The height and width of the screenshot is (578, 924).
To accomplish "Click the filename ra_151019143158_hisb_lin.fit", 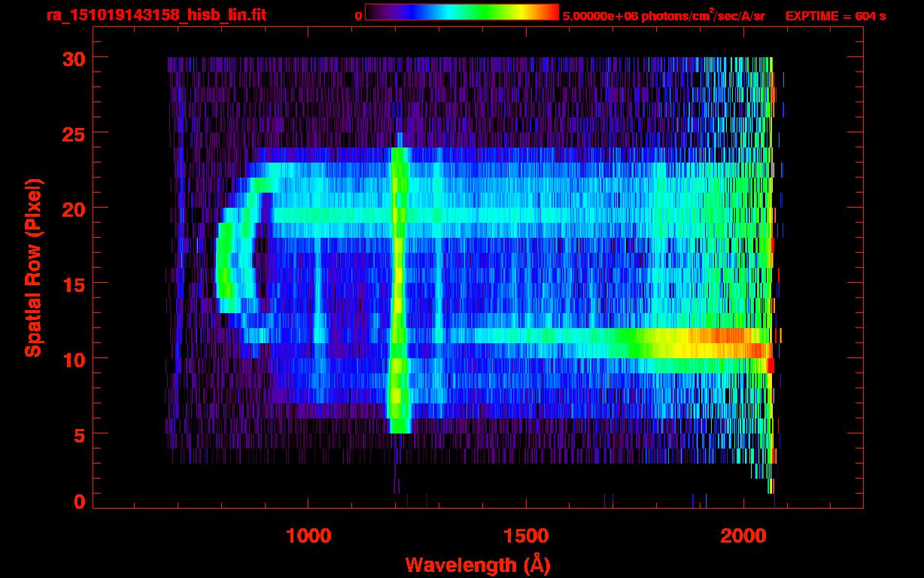I will click(155, 14).
